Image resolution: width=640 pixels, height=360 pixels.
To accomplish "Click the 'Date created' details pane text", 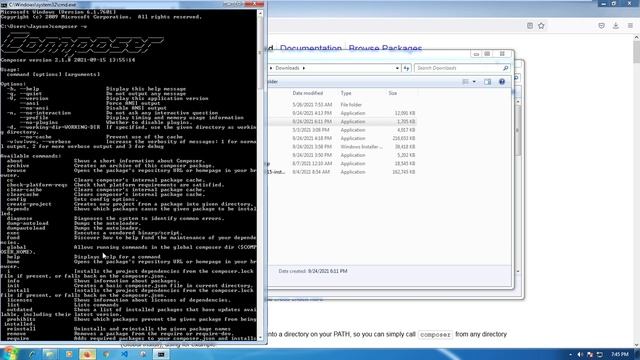I will (x=313, y=271).
